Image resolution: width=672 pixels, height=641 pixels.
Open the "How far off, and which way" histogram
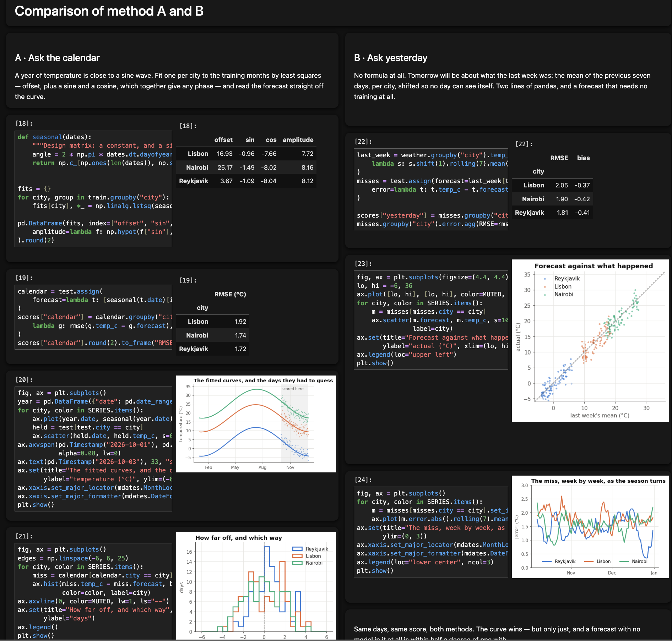coord(256,586)
